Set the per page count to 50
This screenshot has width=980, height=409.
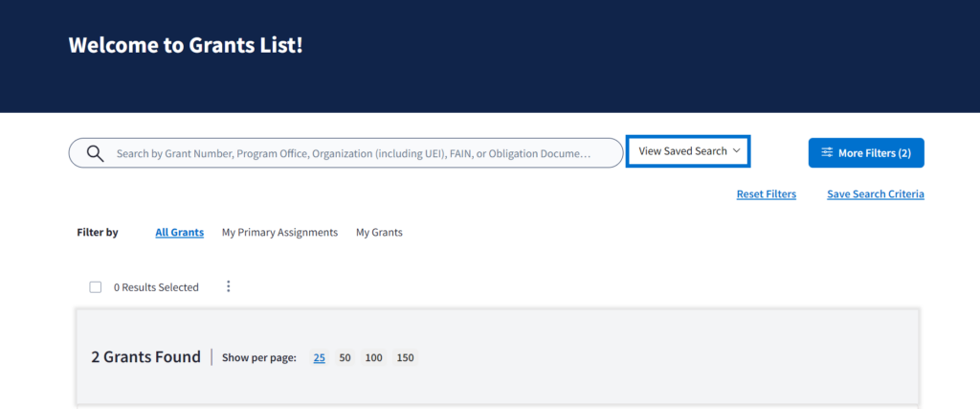coord(345,357)
